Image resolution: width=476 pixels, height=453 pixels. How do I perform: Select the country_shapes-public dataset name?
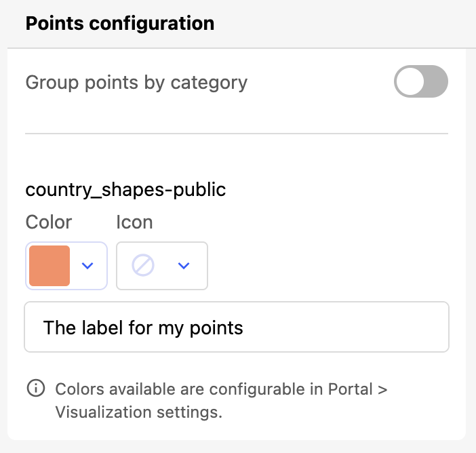(x=125, y=189)
